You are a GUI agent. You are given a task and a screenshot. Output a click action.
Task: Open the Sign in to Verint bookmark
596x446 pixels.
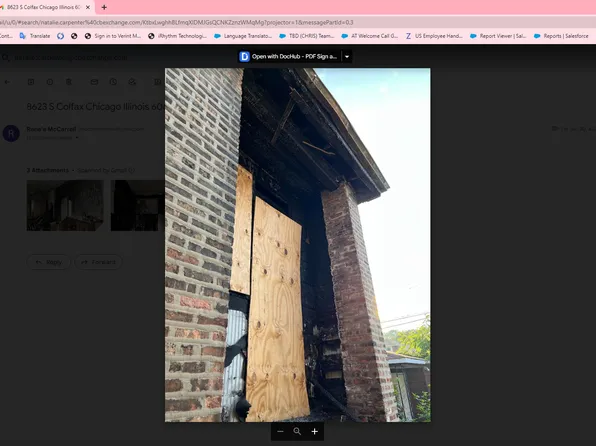pyautogui.click(x=113, y=36)
